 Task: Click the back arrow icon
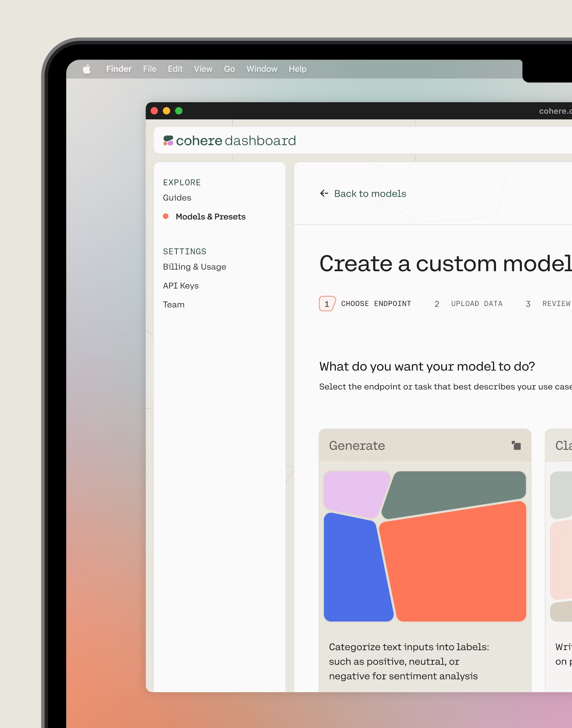tap(324, 193)
